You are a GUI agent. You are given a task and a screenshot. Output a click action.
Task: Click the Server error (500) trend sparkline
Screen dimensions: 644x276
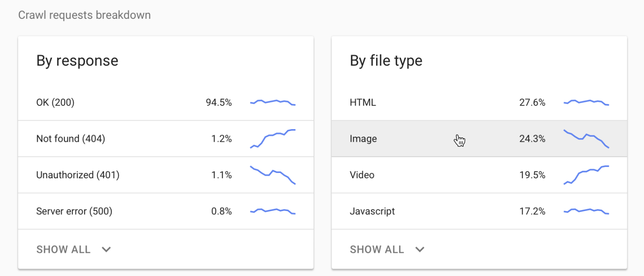(272, 210)
